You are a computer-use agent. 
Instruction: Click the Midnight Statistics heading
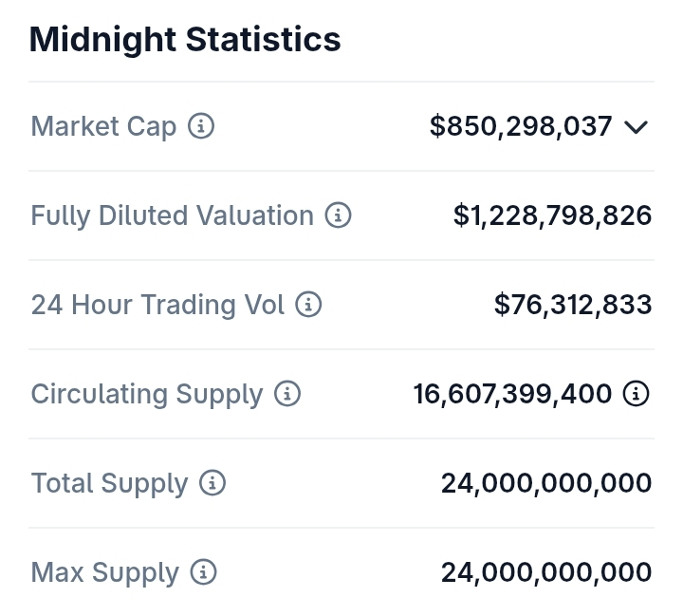tap(185, 39)
